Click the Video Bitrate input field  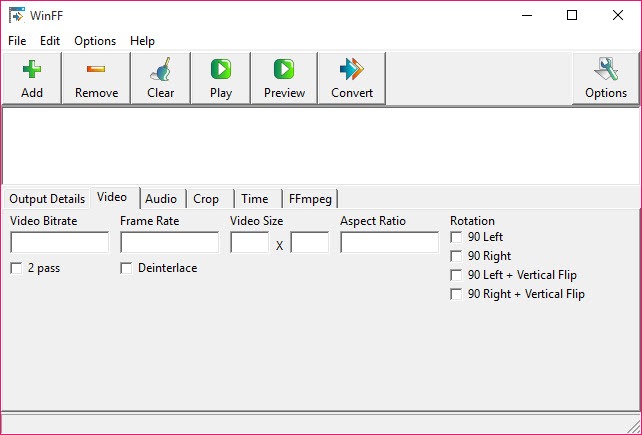coord(59,243)
